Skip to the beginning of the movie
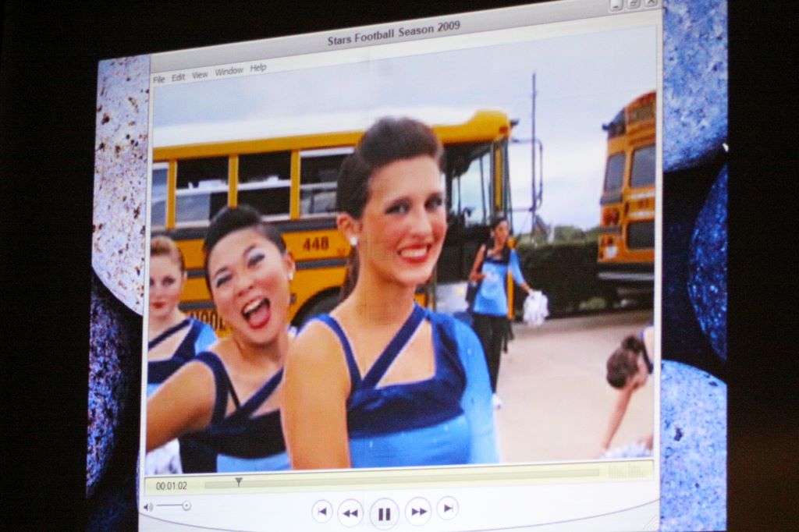 pos(322,511)
